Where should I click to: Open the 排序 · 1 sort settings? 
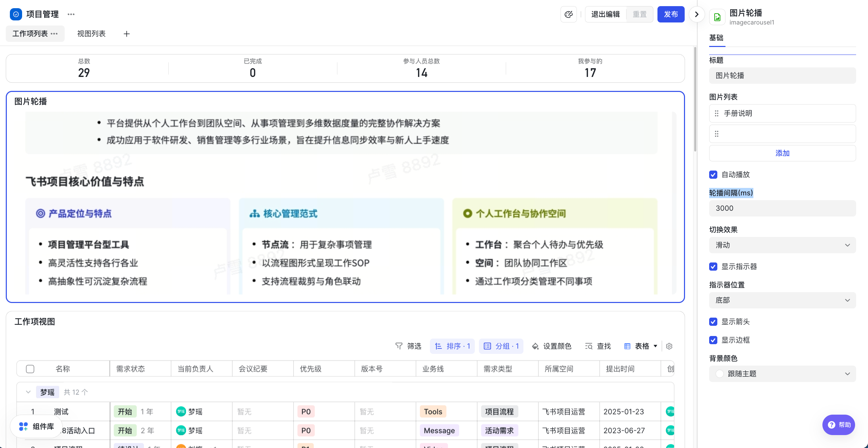tap(452, 346)
